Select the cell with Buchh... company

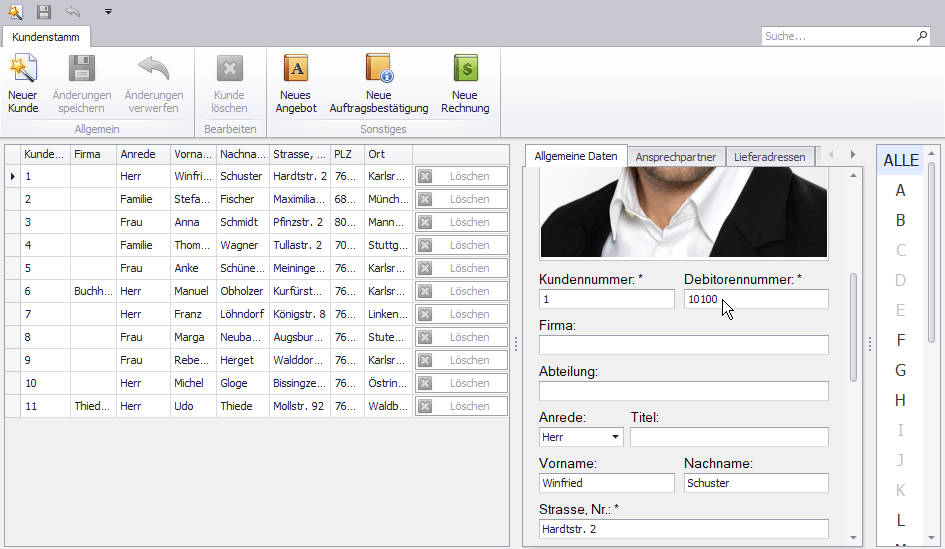click(93, 291)
